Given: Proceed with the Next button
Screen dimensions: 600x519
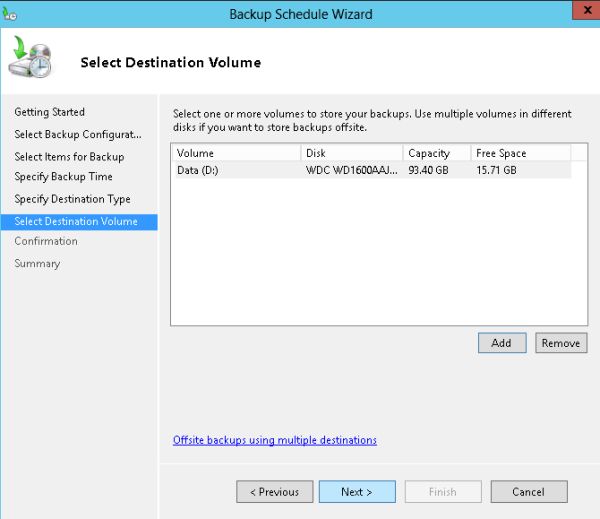Looking at the screenshot, I should pos(357,492).
